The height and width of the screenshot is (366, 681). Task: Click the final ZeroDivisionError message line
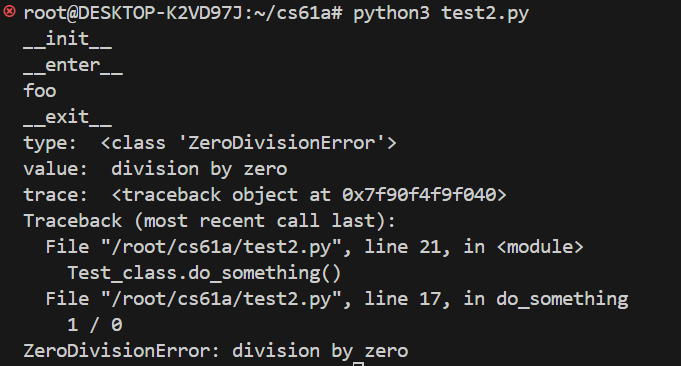(x=216, y=351)
